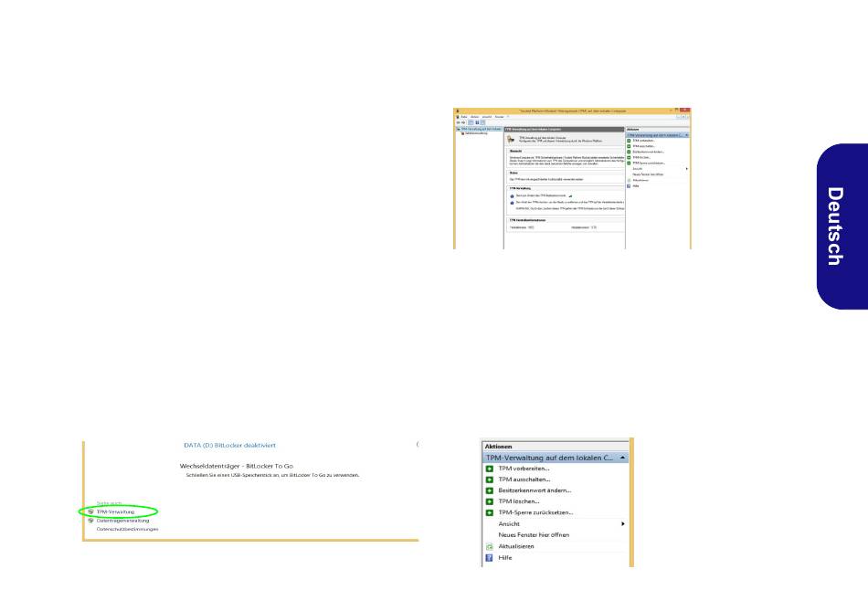Click green arrow icon beside Besitzerkennwort ändern
Image resolution: width=868 pixels, height=611 pixels.
490,491
